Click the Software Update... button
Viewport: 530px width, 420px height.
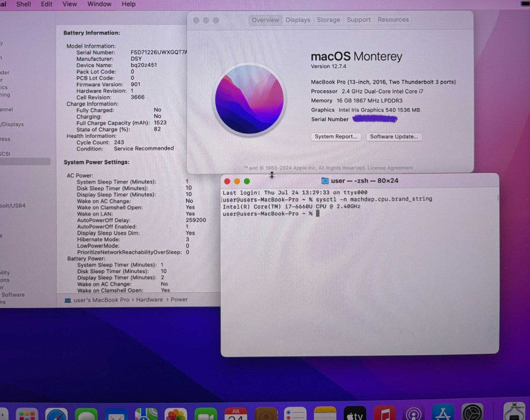(394, 136)
